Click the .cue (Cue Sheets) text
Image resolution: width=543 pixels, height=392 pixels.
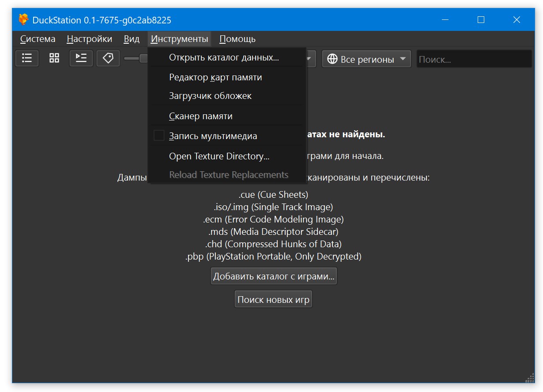tap(274, 194)
